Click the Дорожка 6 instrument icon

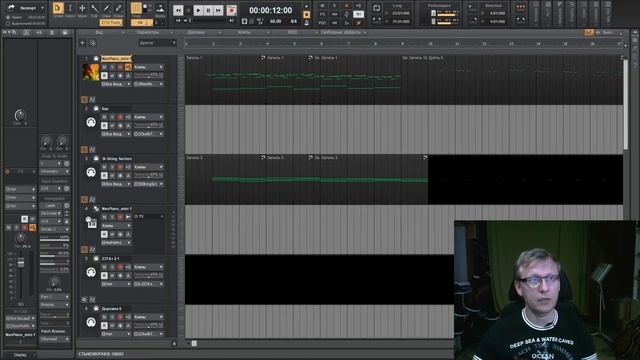[91, 322]
